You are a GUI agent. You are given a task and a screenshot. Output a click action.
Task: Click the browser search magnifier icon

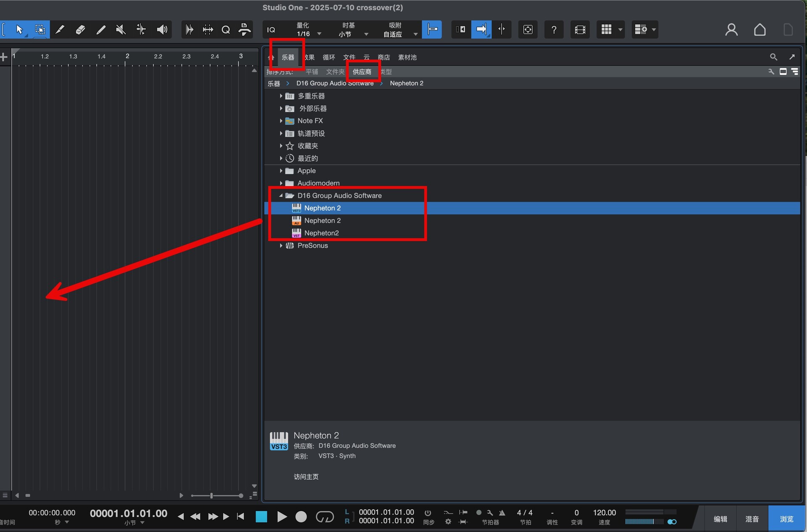click(773, 57)
